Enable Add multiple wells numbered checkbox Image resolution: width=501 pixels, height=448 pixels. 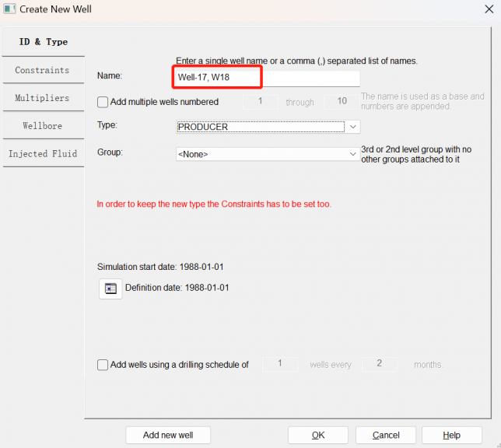point(103,102)
